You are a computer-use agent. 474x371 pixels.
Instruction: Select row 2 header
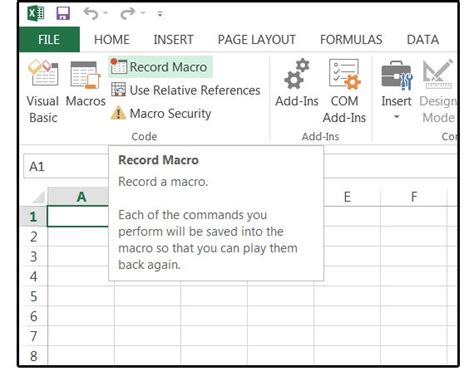click(33, 237)
